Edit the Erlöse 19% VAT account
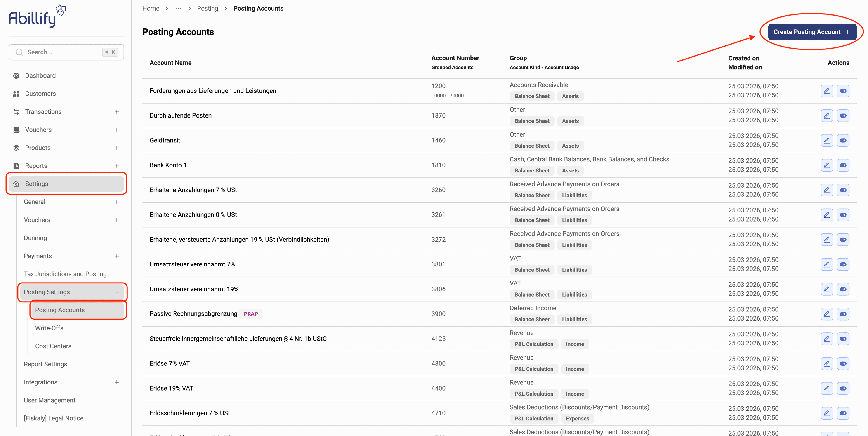Screen dimensions: 868x436 click(x=827, y=389)
